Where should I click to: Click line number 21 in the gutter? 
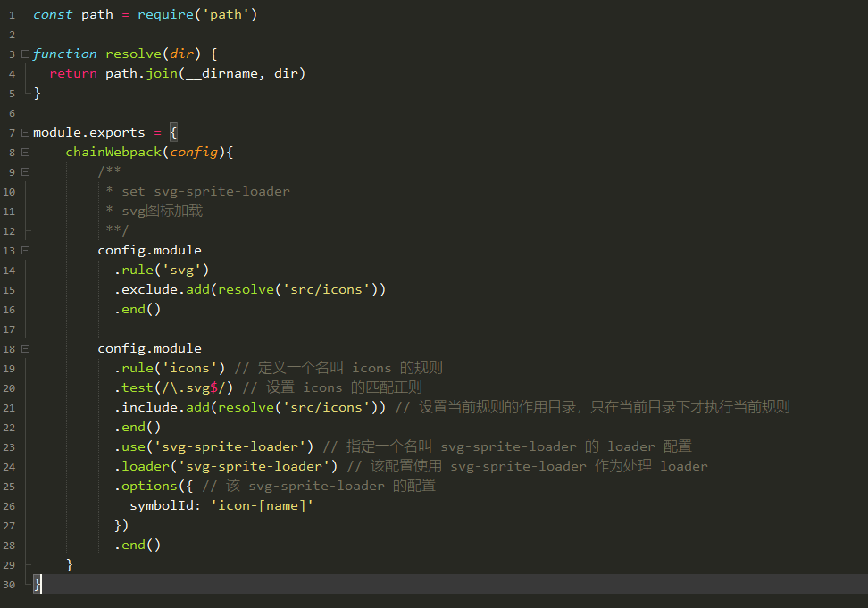pyautogui.click(x=10, y=408)
